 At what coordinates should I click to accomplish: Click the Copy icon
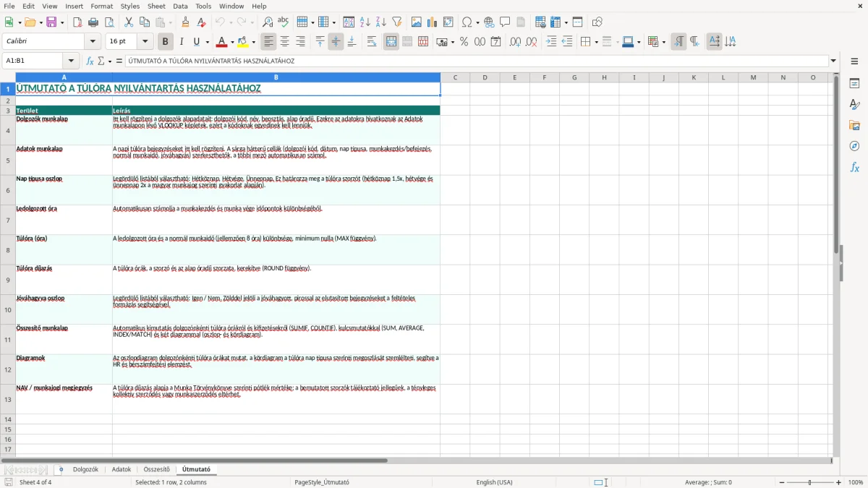coord(144,22)
